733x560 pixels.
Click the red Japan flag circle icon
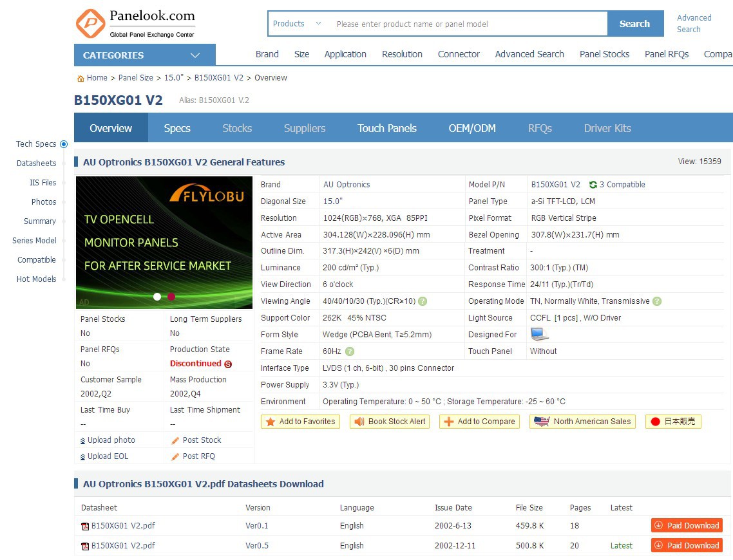(x=656, y=422)
